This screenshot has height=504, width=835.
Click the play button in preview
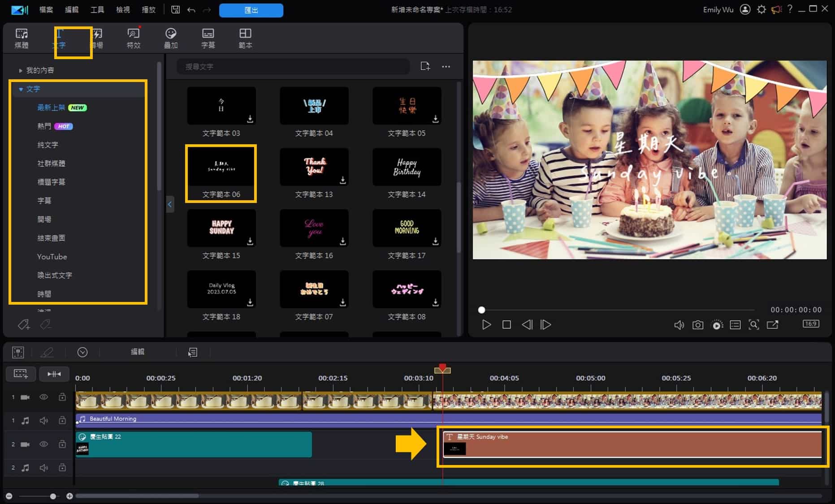(486, 325)
